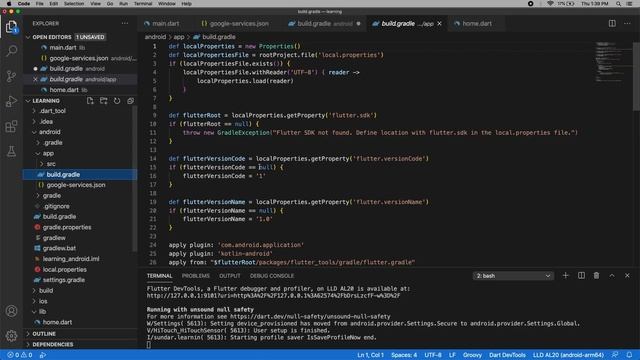
Task: Maximize the terminal panel size
Action: 612,276
